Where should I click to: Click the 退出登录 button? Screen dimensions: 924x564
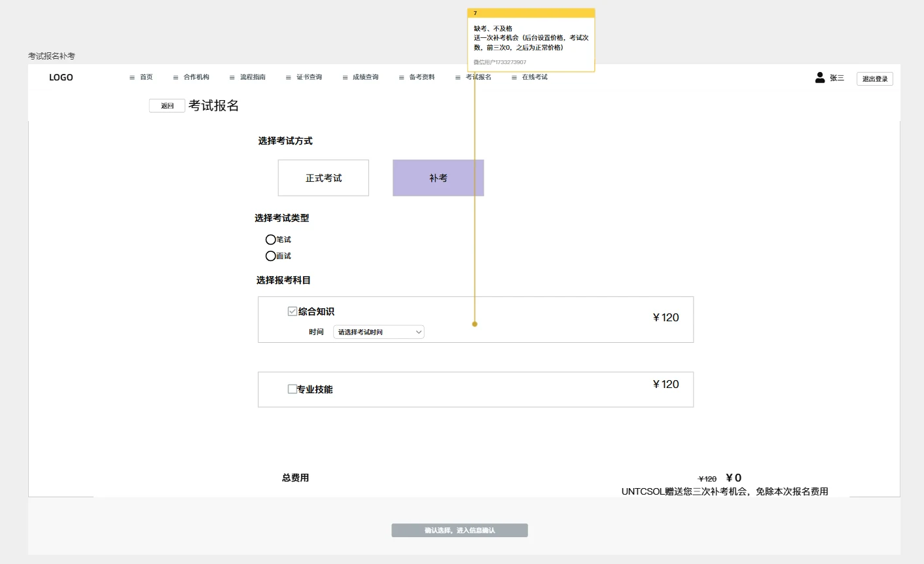875,79
